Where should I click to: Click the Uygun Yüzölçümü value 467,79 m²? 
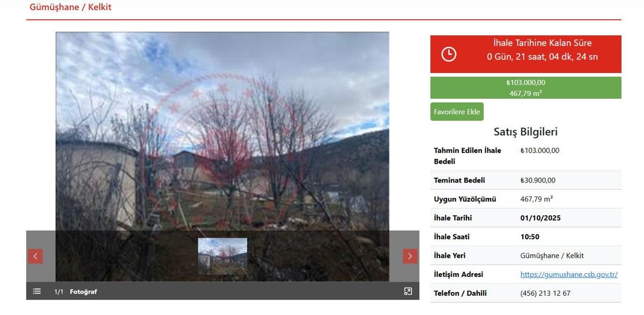[537, 199]
